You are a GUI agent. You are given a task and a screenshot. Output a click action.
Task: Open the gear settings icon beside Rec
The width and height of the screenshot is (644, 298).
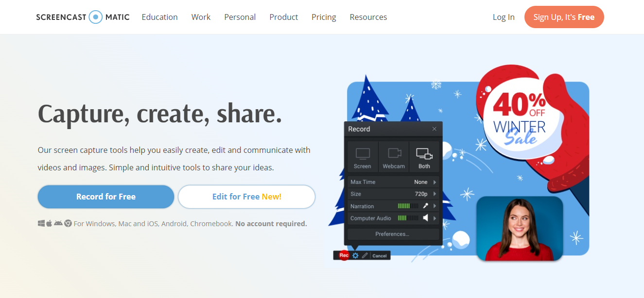355,256
